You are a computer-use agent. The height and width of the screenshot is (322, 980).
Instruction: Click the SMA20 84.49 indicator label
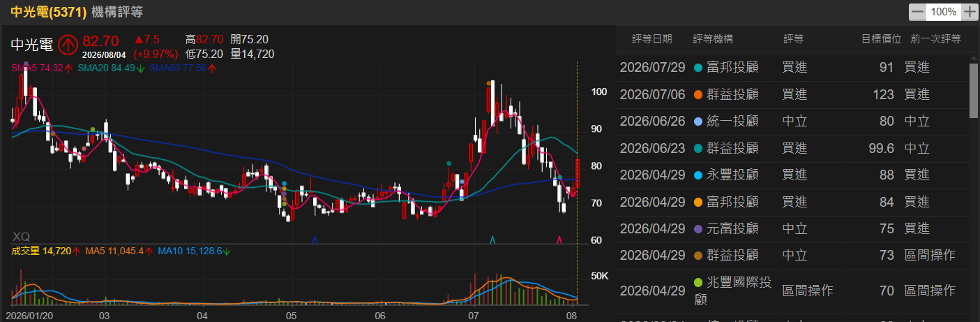pyautogui.click(x=112, y=68)
